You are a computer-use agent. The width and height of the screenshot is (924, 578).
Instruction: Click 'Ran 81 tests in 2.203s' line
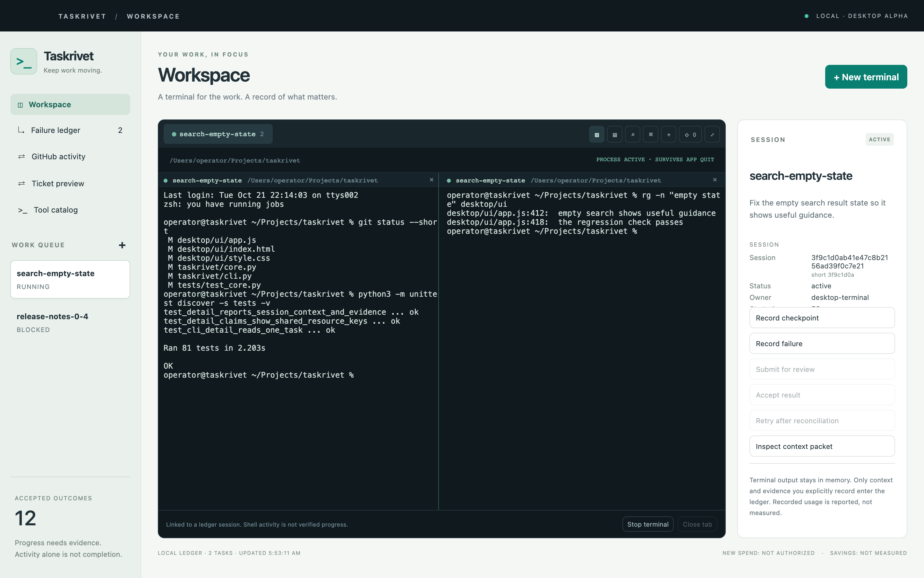click(x=214, y=348)
